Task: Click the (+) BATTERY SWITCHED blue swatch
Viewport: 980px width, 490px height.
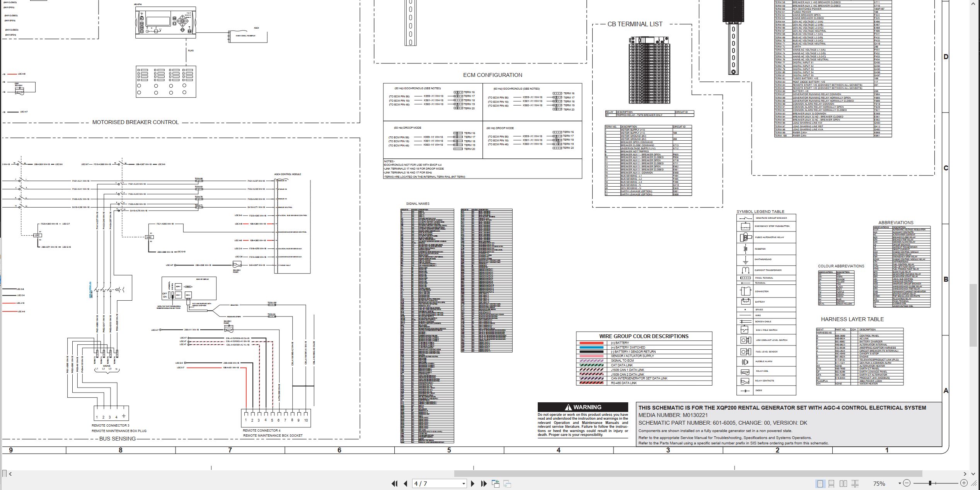Action: coord(591,347)
